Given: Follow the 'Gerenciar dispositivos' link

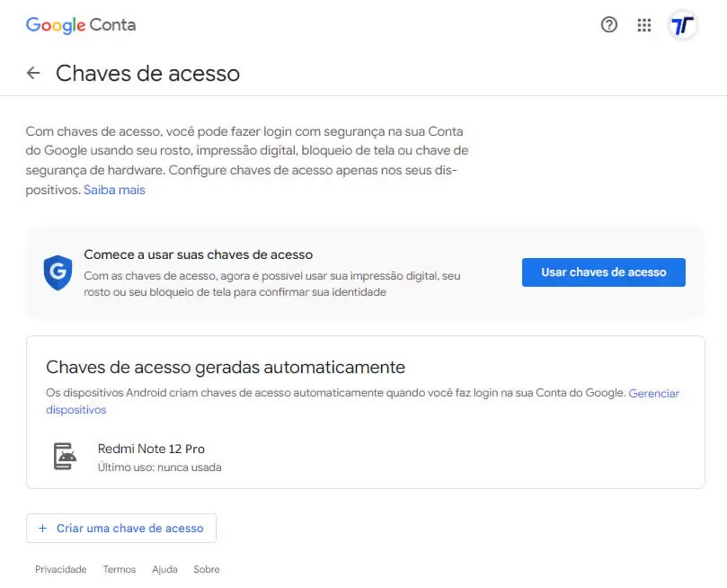Looking at the screenshot, I should tap(654, 393).
